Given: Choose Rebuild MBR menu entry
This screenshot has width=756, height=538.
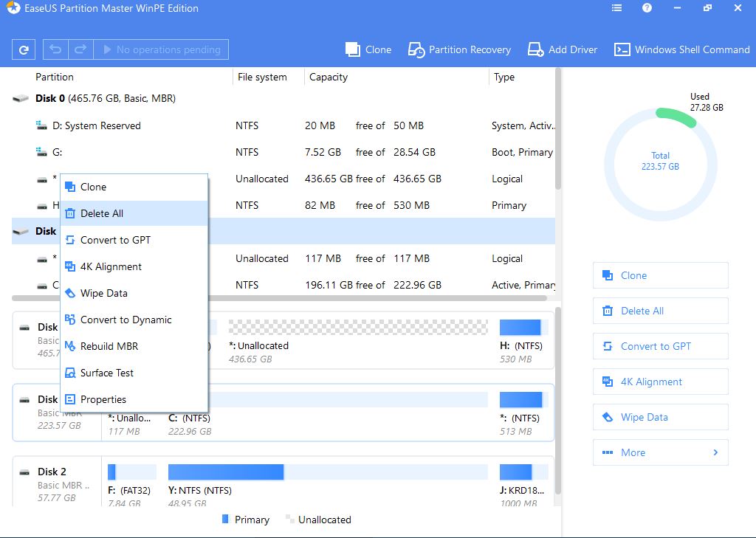Looking at the screenshot, I should 109,346.
